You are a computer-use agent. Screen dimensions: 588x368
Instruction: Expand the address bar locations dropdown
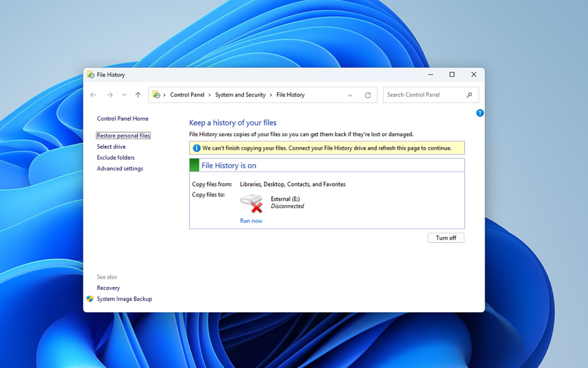(x=350, y=94)
